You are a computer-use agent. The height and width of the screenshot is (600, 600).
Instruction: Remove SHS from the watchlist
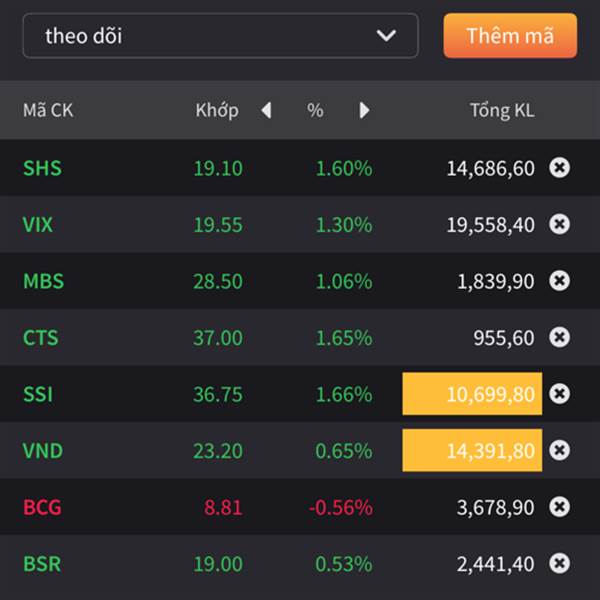click(x=559, y=168)
